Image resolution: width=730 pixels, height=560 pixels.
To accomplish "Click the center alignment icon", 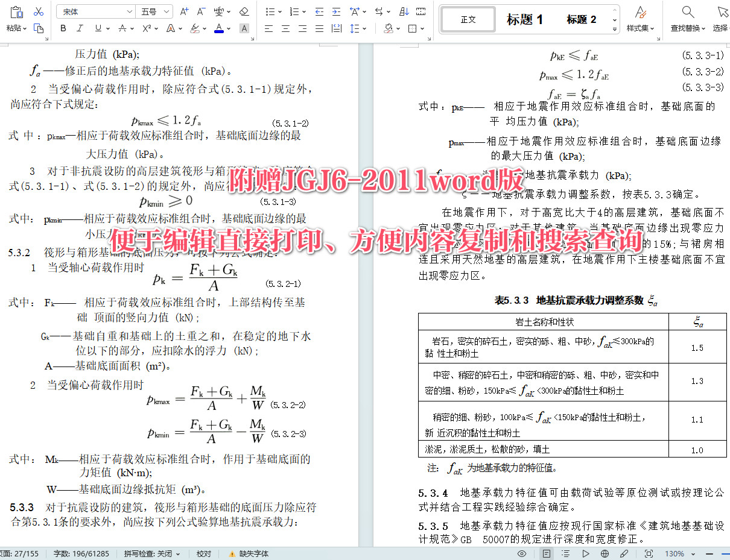I will [285, 28].
